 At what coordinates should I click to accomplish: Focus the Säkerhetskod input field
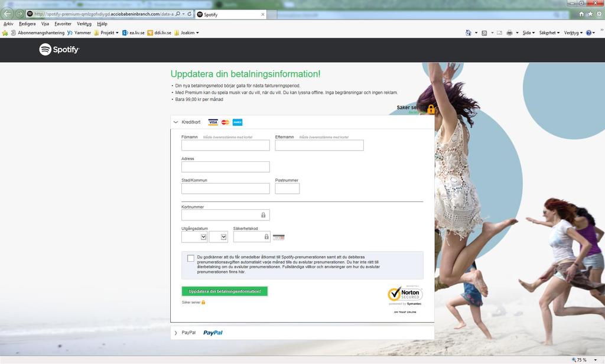pos(252,236)
